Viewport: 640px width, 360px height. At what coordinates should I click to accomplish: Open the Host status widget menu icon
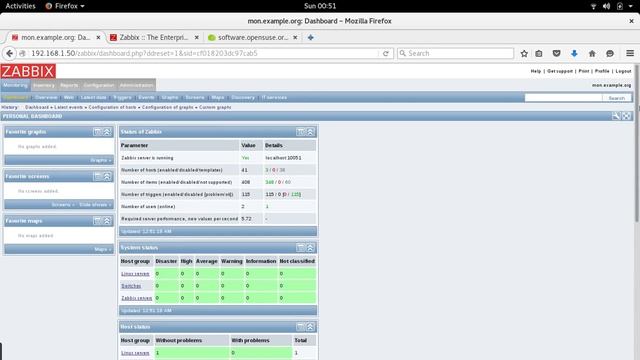pyautogui.click(x=300, y=327)
